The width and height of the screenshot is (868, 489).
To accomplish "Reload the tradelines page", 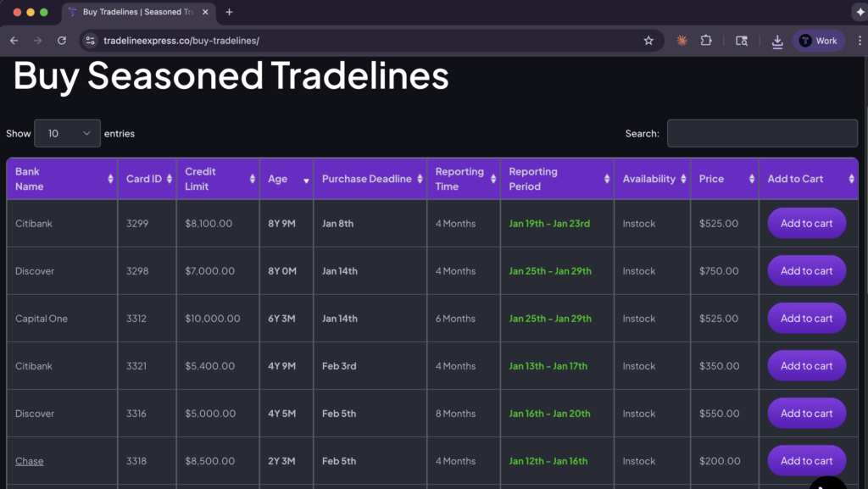I will (62, 41).
